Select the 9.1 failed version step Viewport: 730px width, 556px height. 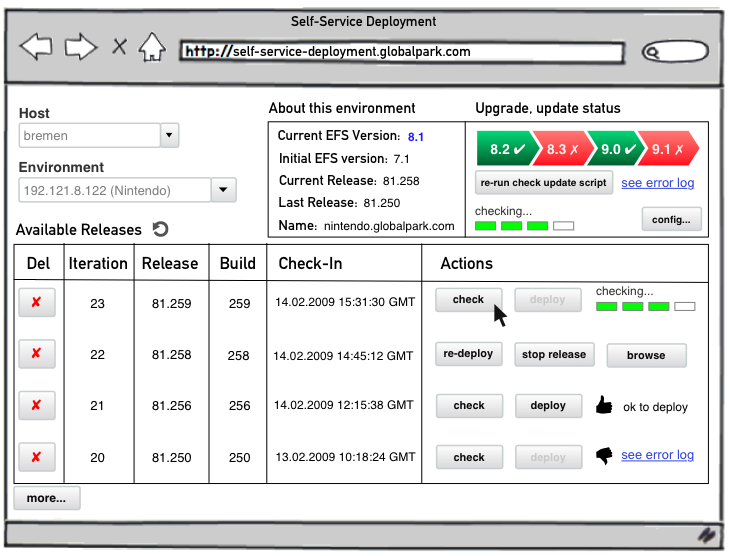coord(666,149)
